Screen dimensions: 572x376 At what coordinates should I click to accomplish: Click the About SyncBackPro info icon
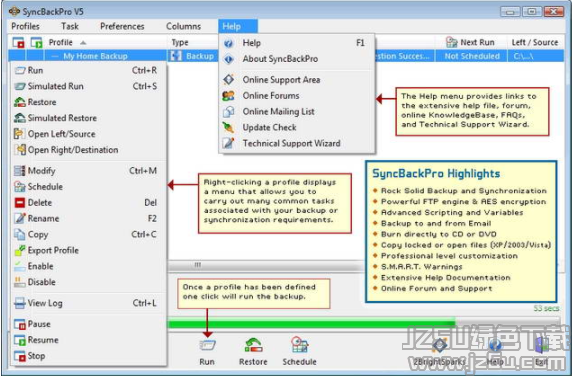pyautogui.click(x=229, y=59)
